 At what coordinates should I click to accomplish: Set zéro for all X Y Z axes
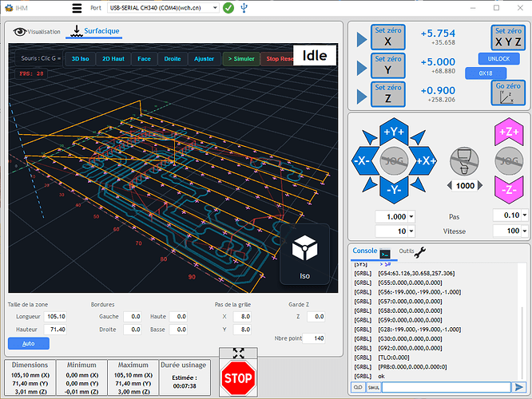click(x=508, y=38)
